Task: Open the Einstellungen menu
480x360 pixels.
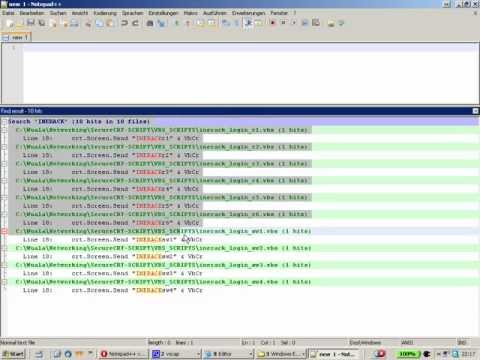Action: [x=163, y=13]
